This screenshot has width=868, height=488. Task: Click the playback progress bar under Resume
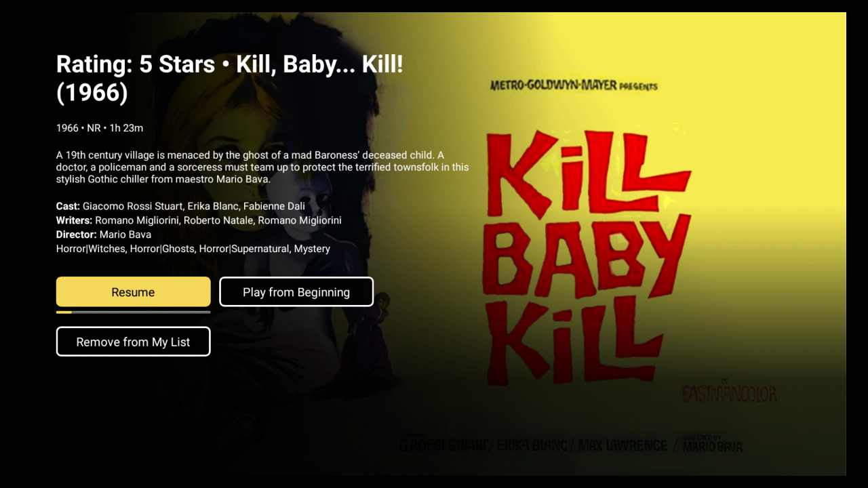tap(133, 312)
